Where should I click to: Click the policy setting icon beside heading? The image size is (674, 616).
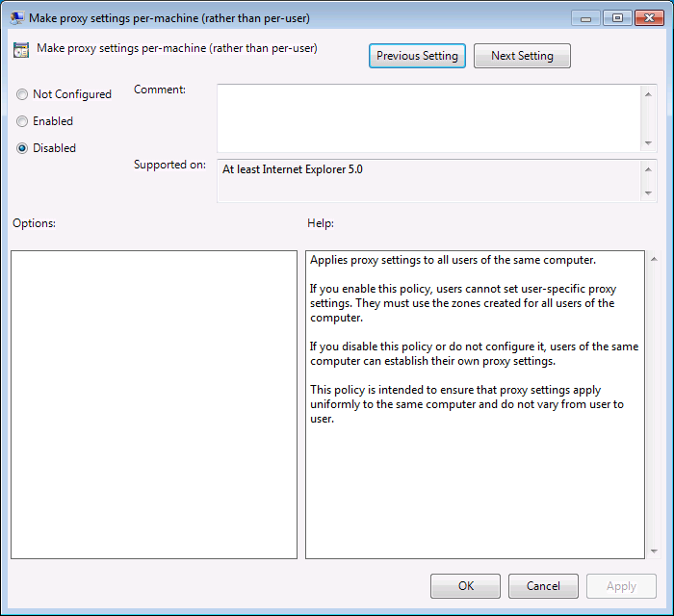tap(21, 50)
